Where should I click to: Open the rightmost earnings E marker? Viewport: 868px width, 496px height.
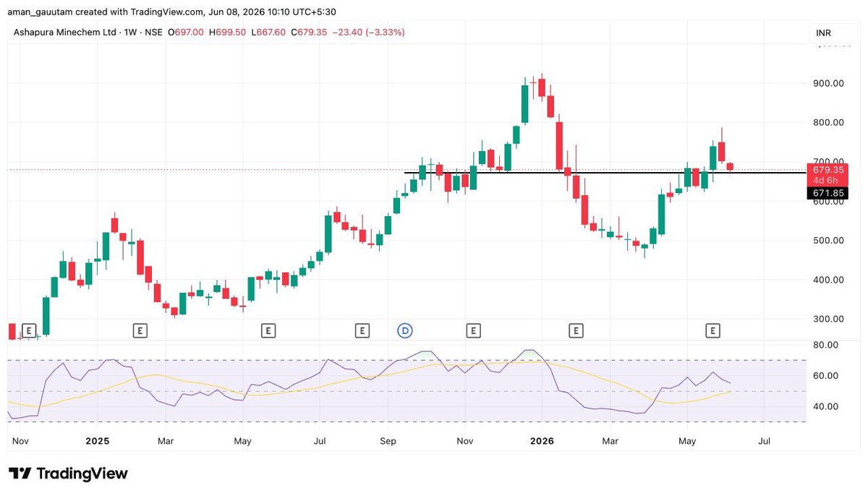[712, 330]
